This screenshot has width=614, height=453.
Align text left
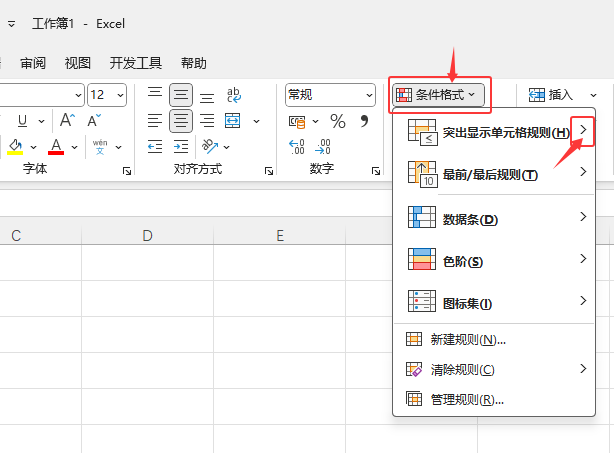point(155,121)
